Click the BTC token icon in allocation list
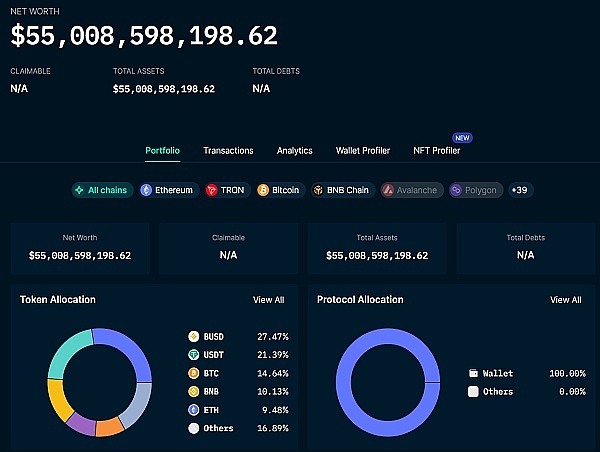The width and height of the screenshot is (600, 452). pos(194,373)
